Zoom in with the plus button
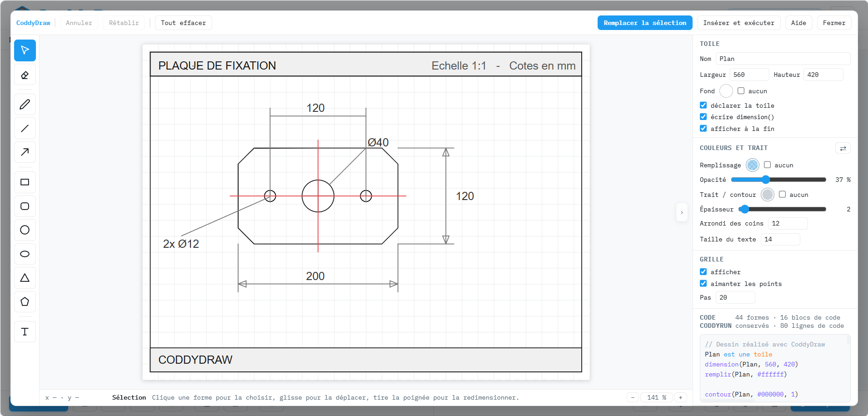 pos(681,397)
